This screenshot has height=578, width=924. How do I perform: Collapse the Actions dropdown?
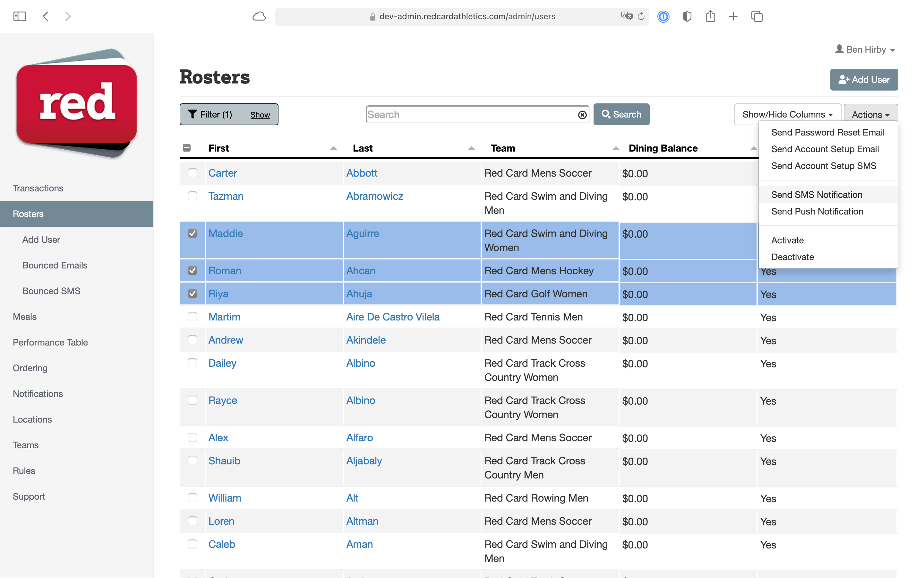870,114
